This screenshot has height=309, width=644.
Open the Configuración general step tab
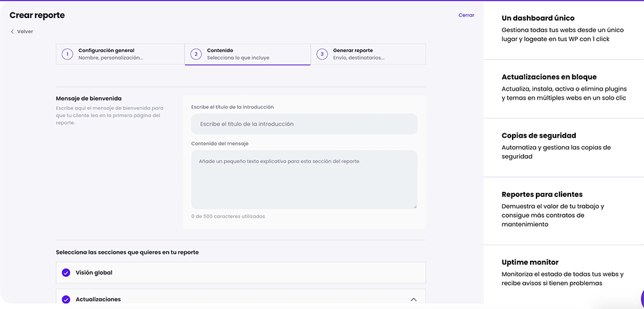[x=120, y=54]
